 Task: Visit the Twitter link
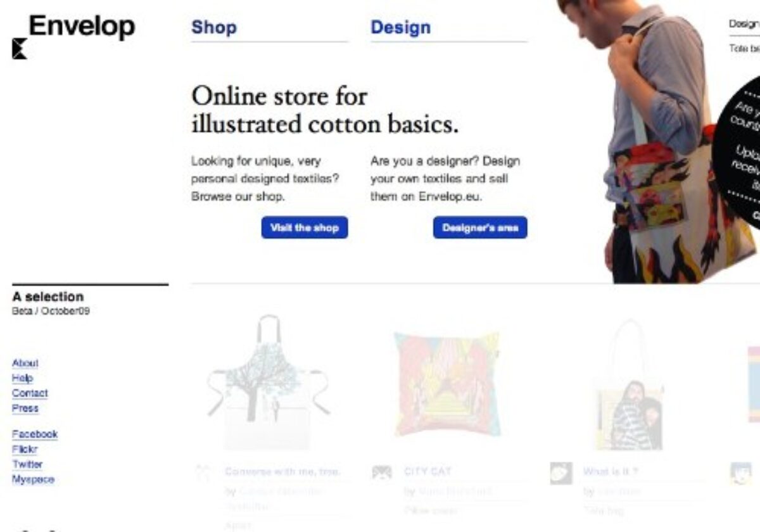27,464
